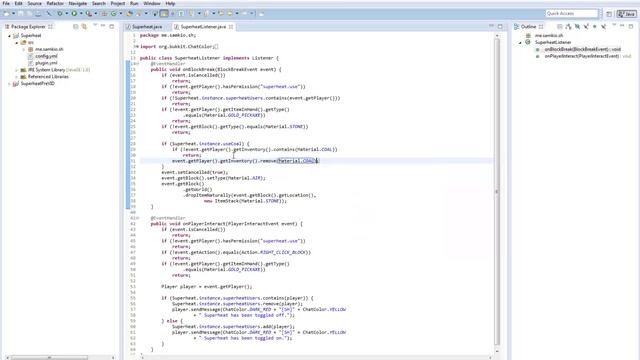640x360 pixels.
Task: Collapse SuperheatListener class in the Outline
Action: (x=520, y=42)
